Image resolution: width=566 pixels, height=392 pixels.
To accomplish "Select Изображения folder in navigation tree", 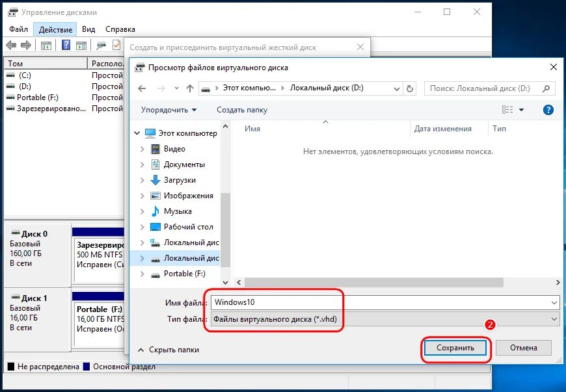I will pyautogui.click(x=189, y=196).
